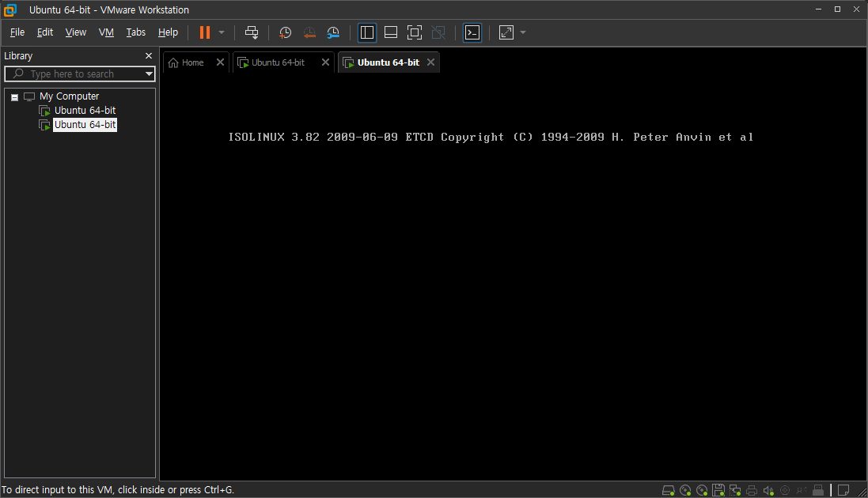Focus the library search field
This screenshot has height=498, width=868.
click(80, 74)
